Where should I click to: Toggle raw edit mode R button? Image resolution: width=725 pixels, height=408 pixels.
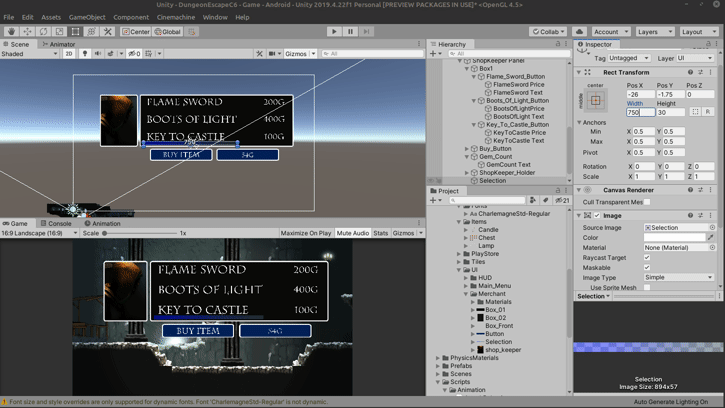click(x=707, y=112)
